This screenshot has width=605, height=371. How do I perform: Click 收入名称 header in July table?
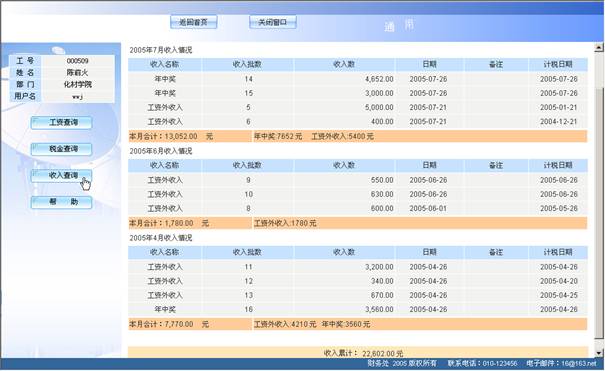coord(165,64)
